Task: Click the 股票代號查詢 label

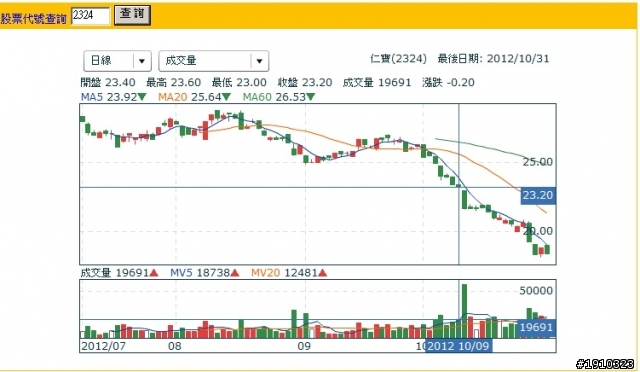Action: (x=33, y=19)
